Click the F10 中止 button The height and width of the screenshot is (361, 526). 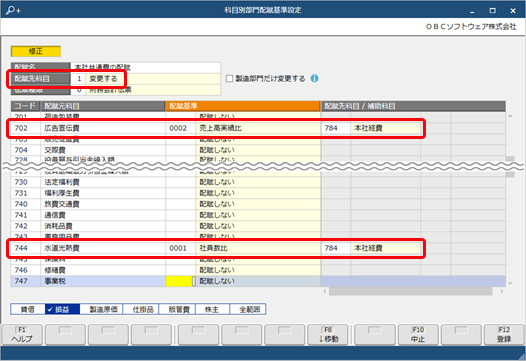[418, 334]
